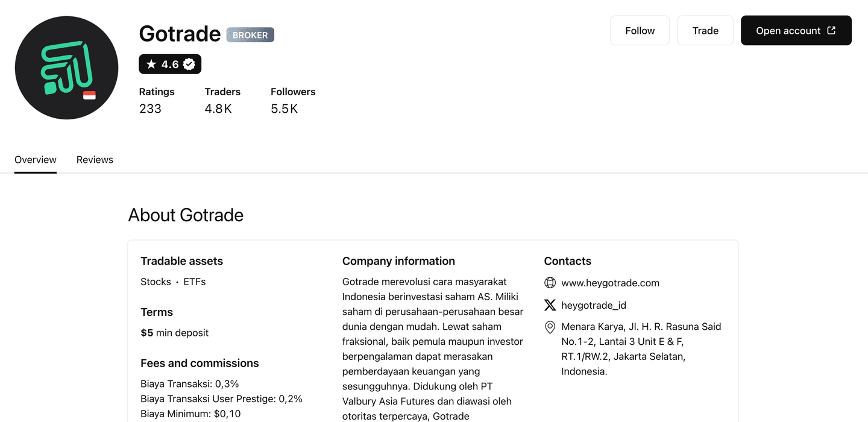
Task: Click the globe icon next to the website
Action: (550, 282)
